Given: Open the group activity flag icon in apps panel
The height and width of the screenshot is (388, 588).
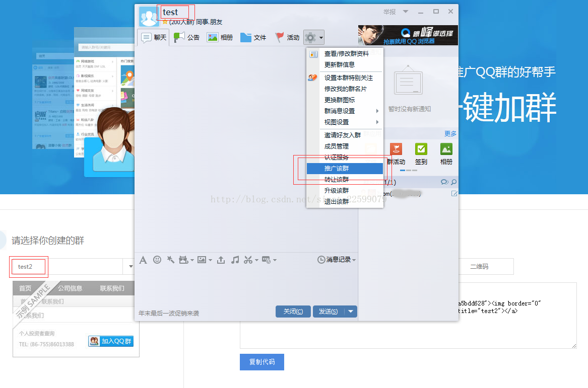Looking at the screenshot, I should coord(396,149).
